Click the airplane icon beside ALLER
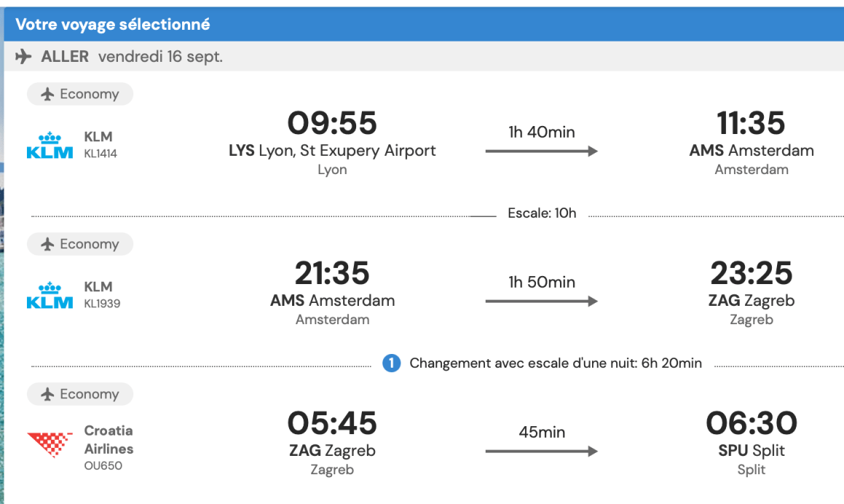Viewport: 844px width, 504px height. pos(23,57)
